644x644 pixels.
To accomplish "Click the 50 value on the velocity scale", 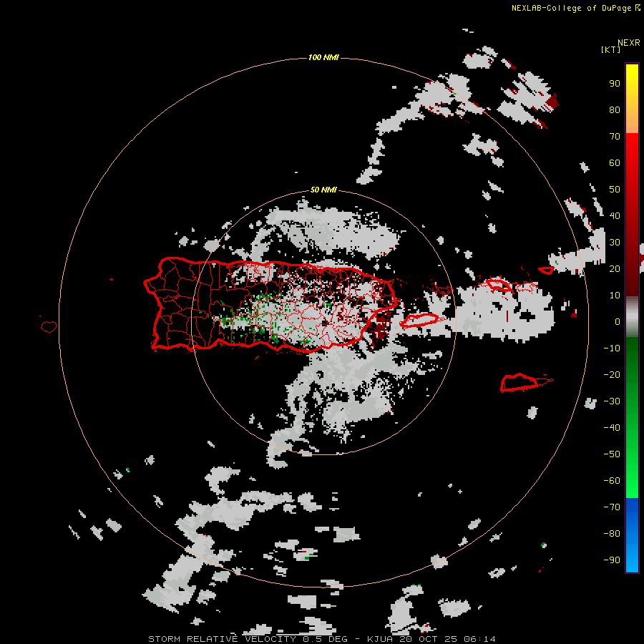I will (615, 190).
